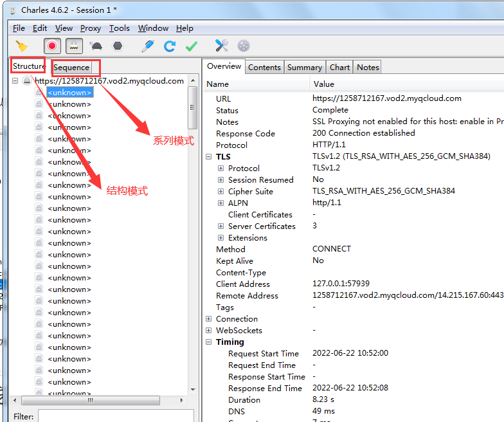Click the Method CONNECT value

[x=332, y=249]
